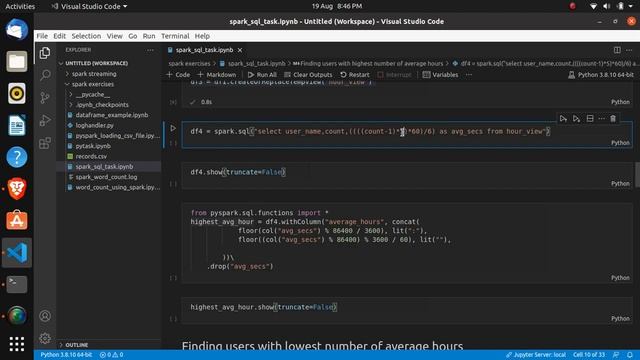Open the Search view in activity bar
640x360 pixels.
(45, 75)
